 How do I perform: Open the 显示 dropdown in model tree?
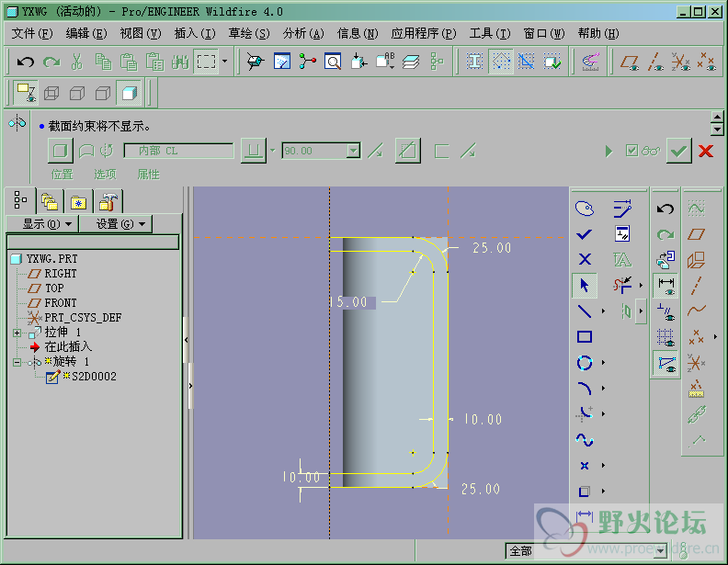coord(42,224)
